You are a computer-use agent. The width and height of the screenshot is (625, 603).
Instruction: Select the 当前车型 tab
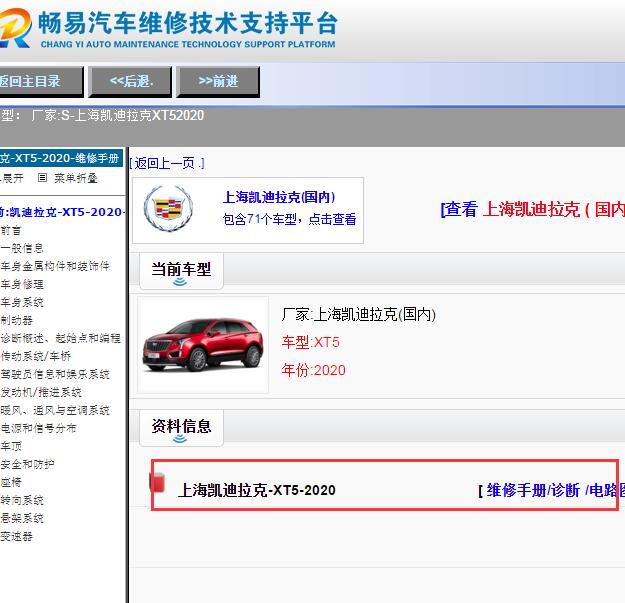point(181,271)
